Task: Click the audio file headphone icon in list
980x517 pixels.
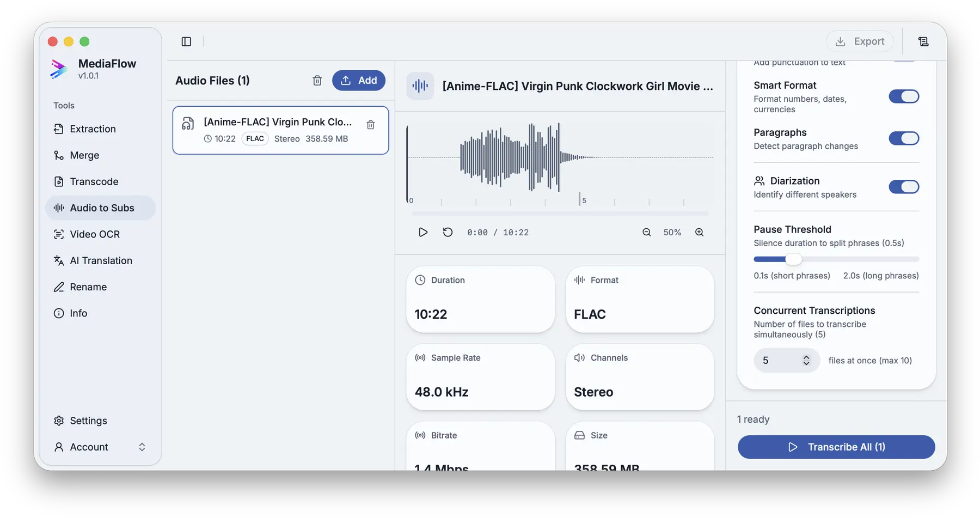Action: pyautogui.click(x=188, y=124)
